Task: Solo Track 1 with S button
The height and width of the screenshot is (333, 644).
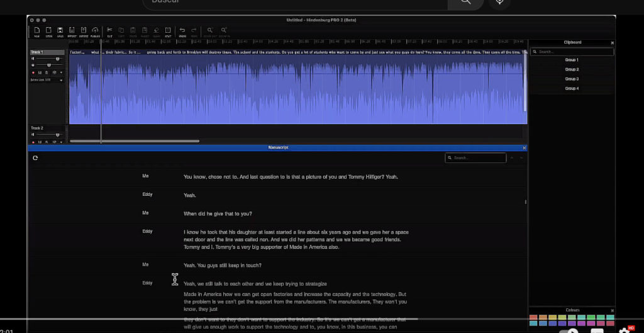Action: pos(47,72)
